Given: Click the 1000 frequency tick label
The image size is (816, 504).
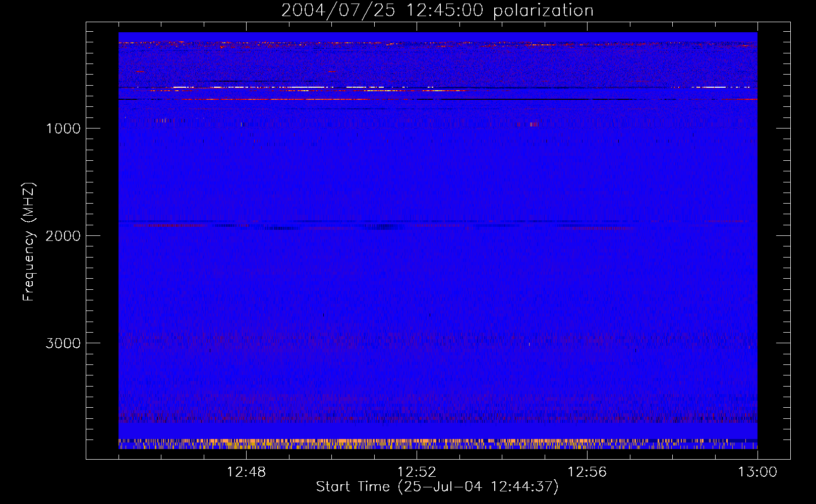Looking at the screenshot, I should coord(63,129).
